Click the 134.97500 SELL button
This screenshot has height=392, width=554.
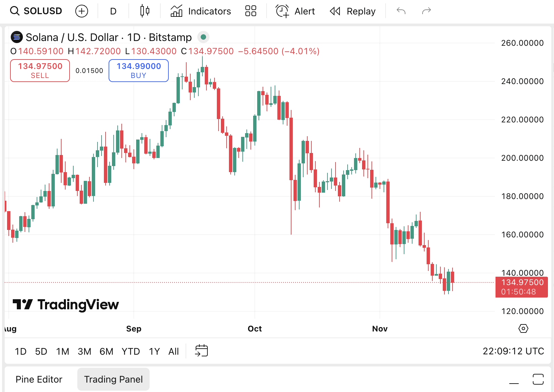pos(40,71)
